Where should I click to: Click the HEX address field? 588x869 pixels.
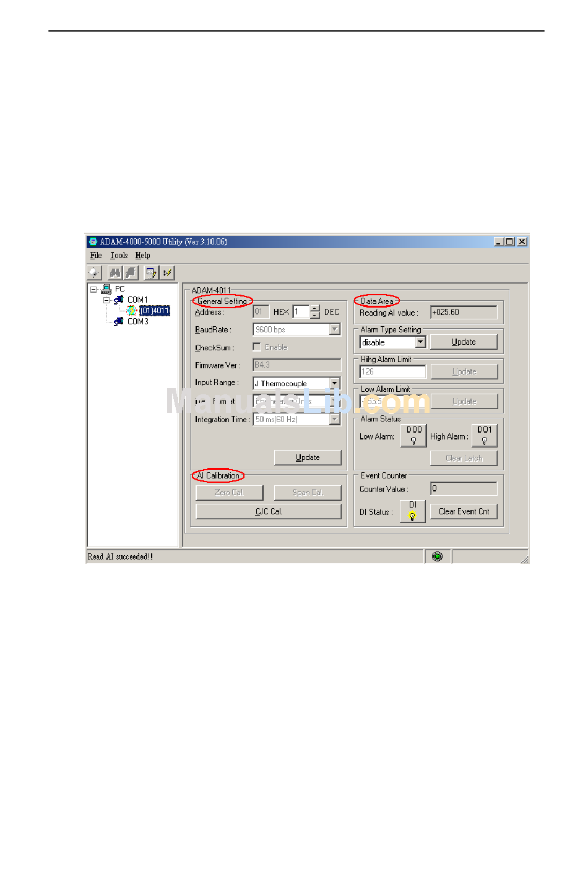[261, 312]
